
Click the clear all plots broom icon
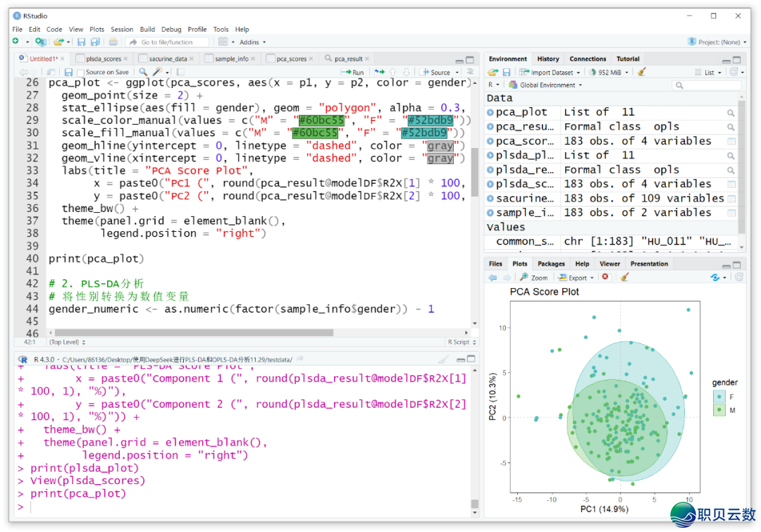tap(624, 278)
